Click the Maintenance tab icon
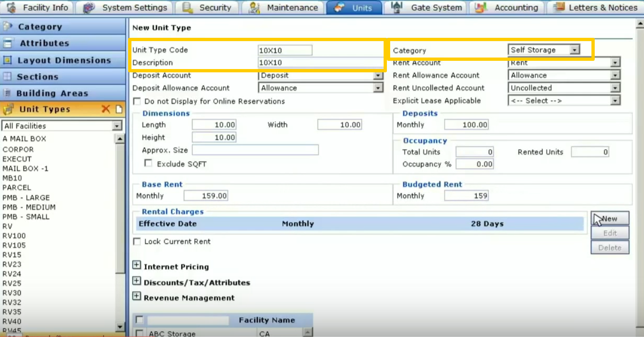Screen dimensions: 644x337 click(255, 7)
